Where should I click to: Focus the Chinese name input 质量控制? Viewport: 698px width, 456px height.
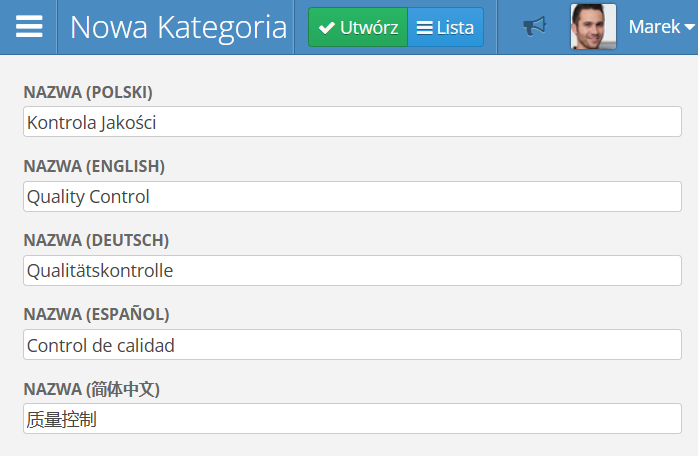coord(350,419)
